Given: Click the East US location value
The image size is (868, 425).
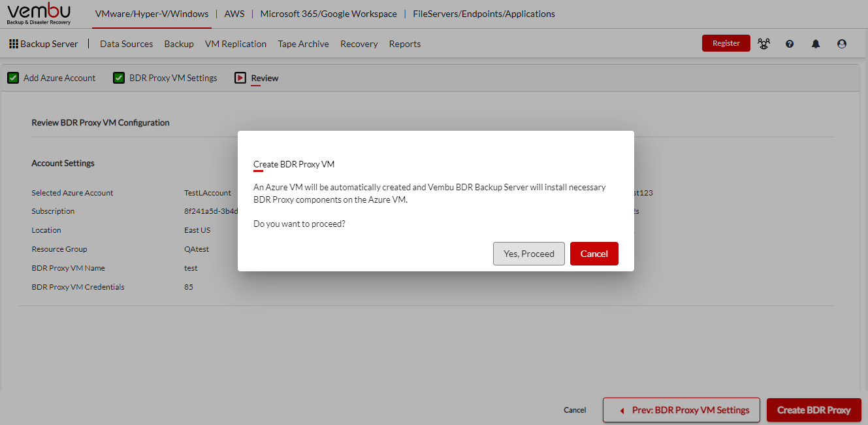Looking at the screenshot, I should coord(197,230).
